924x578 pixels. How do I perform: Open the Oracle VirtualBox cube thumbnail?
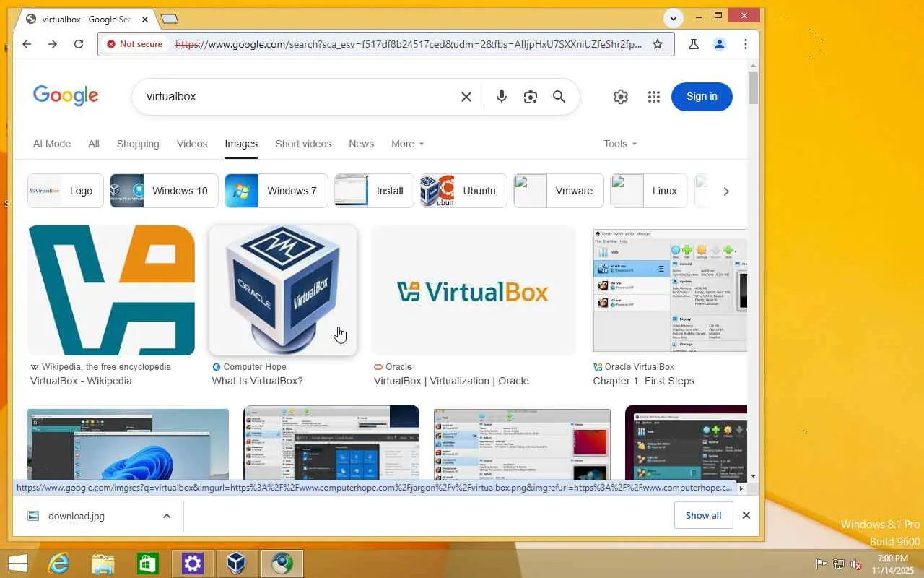coord(283,290)
